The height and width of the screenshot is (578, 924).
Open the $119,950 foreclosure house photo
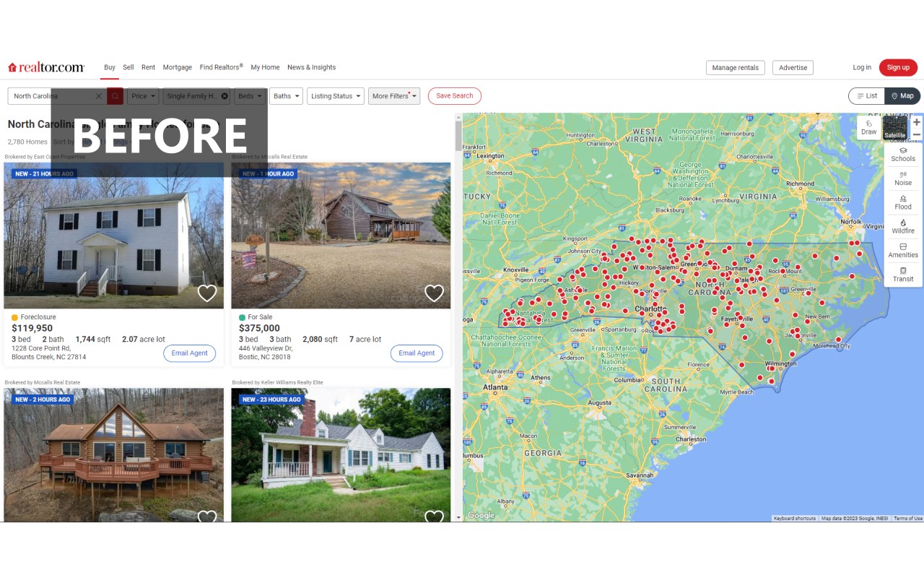pos(113,236)
